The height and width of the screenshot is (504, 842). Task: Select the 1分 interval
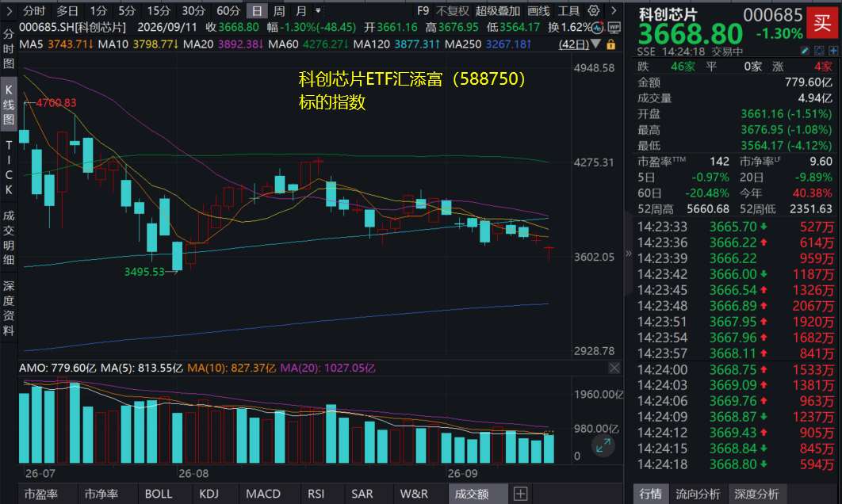(x=99, y=11)
